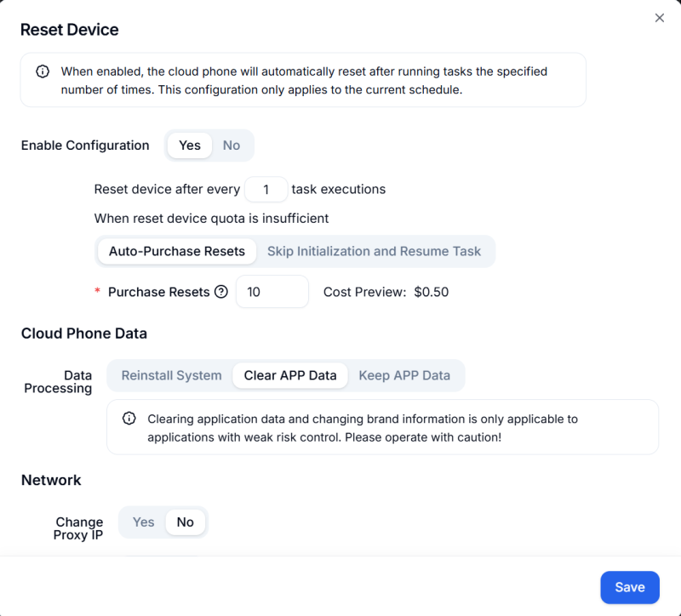681x616 pixels.
Task: Choose Clear APP Data option
Action: pyautogui.click(x=289, y=375)
